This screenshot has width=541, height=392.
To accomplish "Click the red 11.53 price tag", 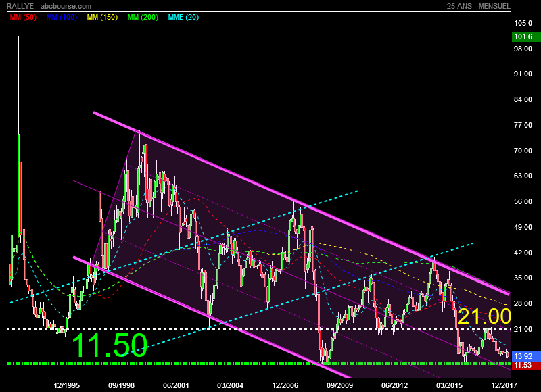I will pos(526,365).
